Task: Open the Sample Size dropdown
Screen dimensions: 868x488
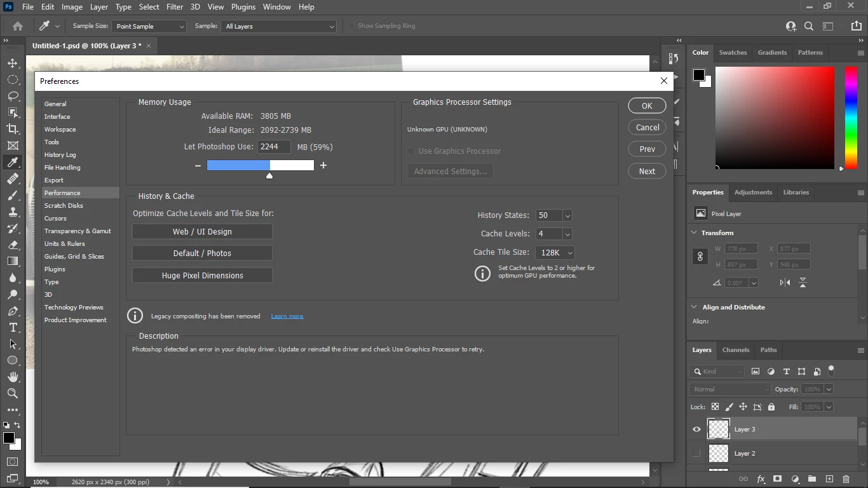Action: tap(149, 26)
